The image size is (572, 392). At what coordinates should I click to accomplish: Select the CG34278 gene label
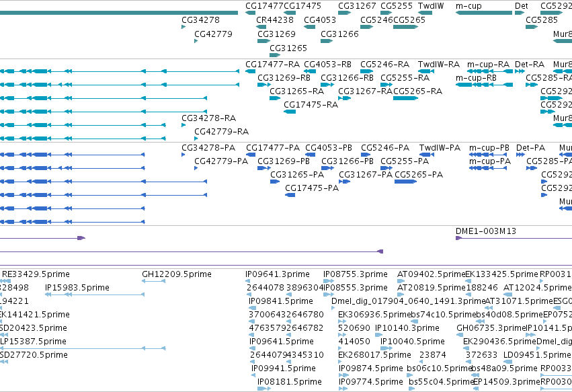201,19
